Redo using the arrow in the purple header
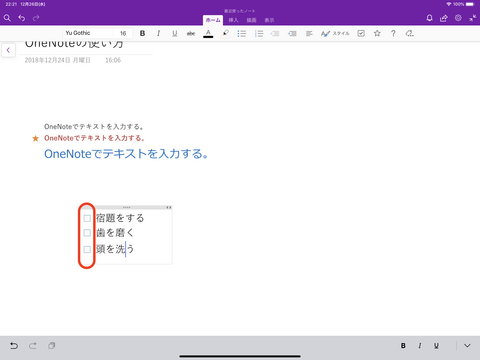 point(36,18)
